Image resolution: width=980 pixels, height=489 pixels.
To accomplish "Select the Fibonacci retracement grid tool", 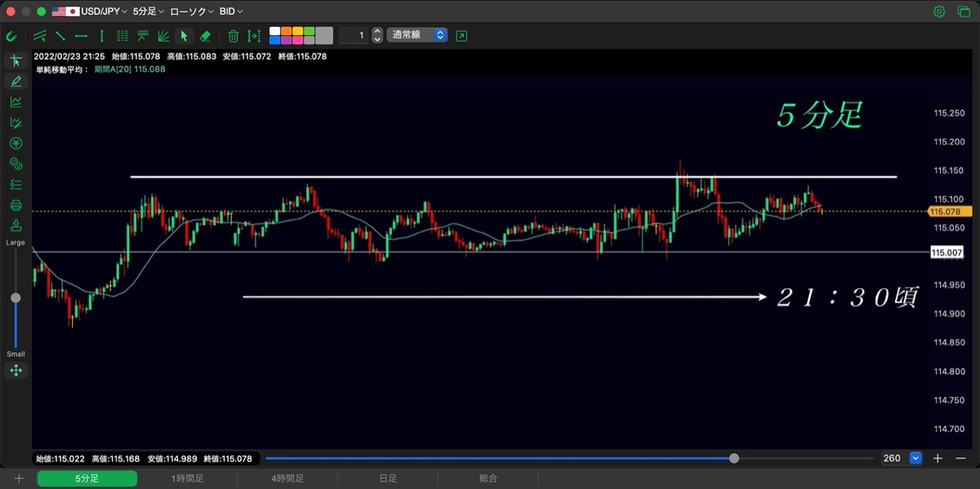I will [x=122, y=36].
